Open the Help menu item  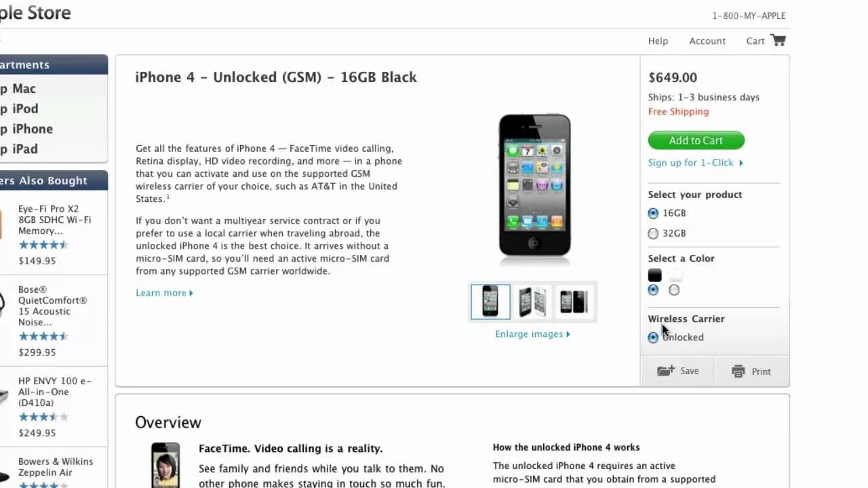658,41
